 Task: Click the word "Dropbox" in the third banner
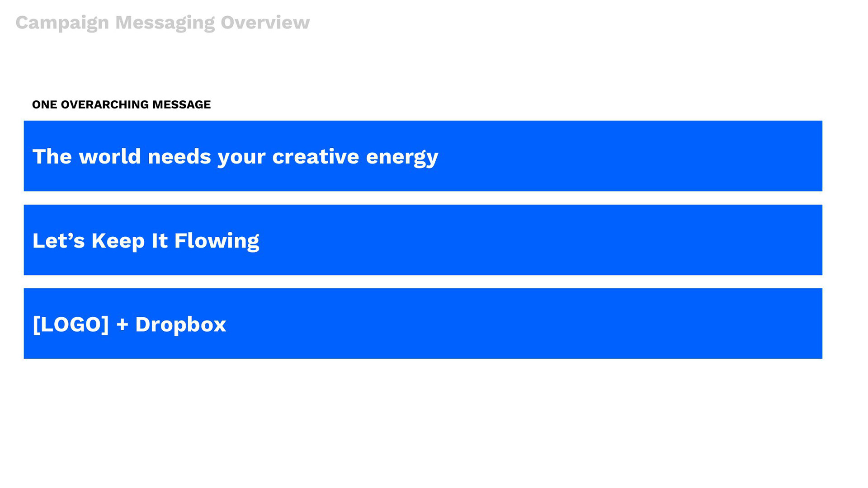[x=180, y=324]
